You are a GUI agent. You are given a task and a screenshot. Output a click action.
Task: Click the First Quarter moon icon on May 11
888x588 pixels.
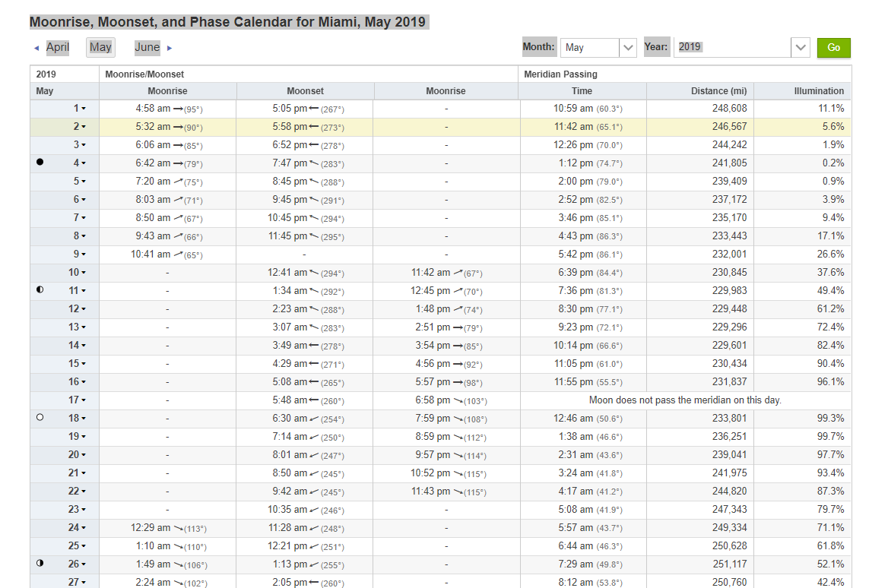point(40,290)
